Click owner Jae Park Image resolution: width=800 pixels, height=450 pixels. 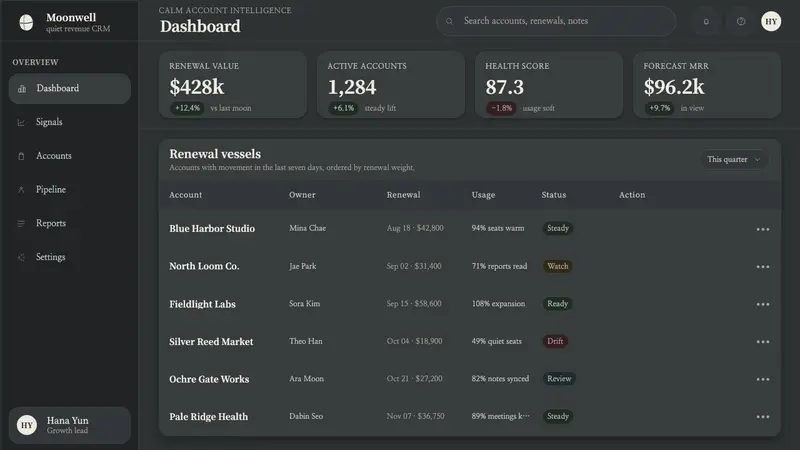coord(303,266)
